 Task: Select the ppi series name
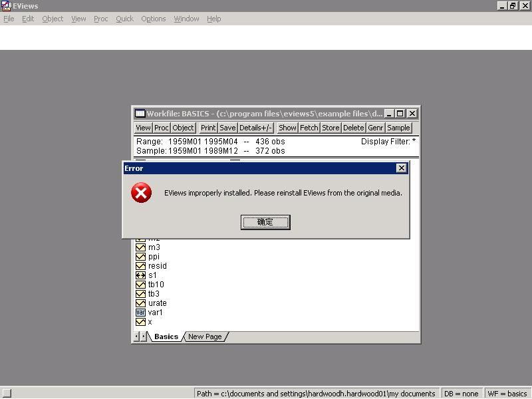(154, 257)
